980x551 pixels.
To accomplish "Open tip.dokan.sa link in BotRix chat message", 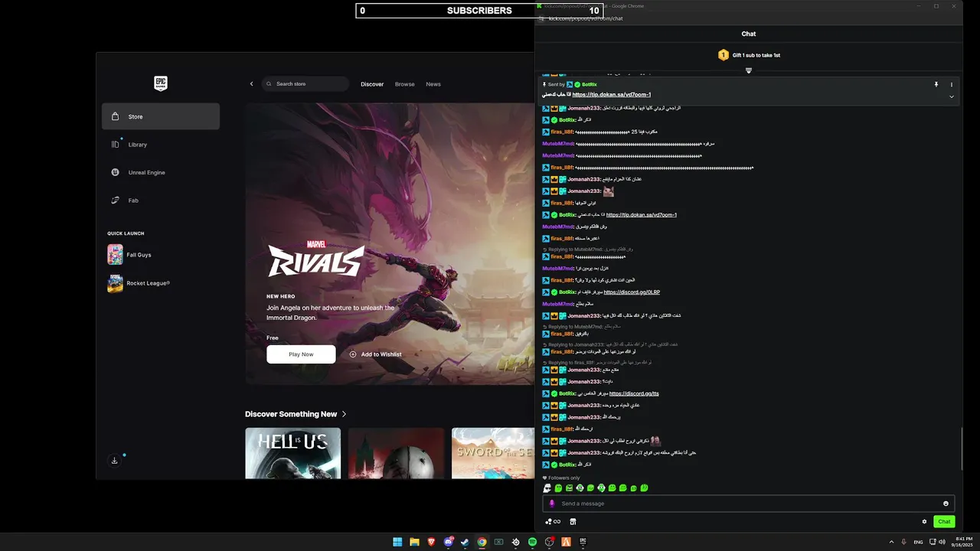I will pos(642,215).
